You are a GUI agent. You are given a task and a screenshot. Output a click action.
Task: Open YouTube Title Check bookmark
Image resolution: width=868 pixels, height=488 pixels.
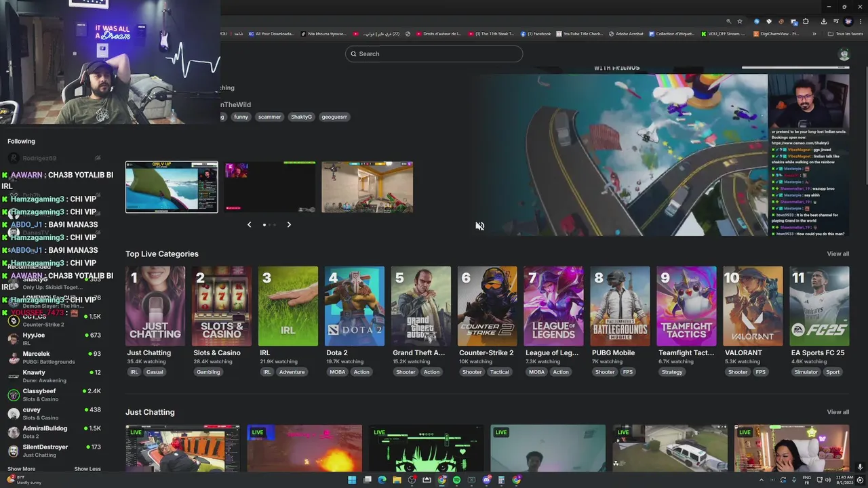(579, 33)
